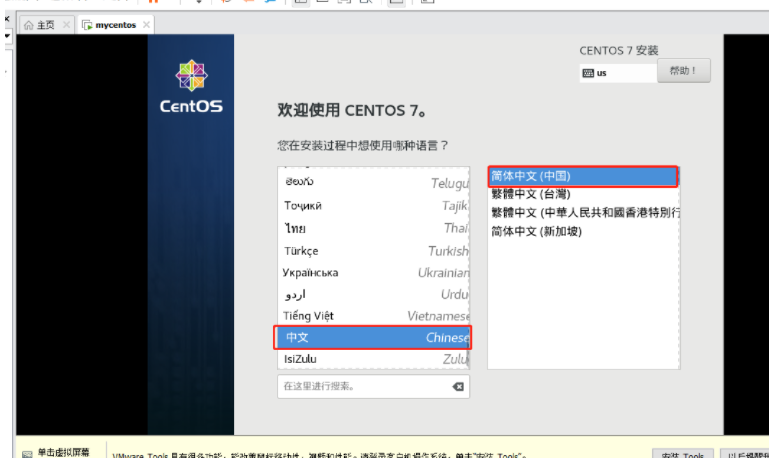Switch to the mycentos VM tab
Image resolution: width=770 pixels, height=465 pixels.
coord(115,25)
